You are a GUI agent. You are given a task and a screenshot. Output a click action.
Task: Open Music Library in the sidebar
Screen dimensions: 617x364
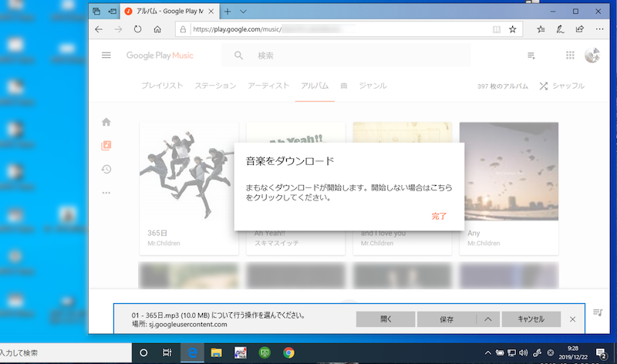tap(106, 146)
